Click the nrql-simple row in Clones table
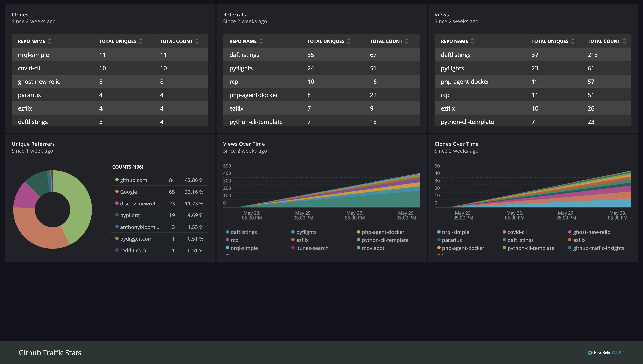643x364 pixels. pyautogui.click(x=33, y=55)
